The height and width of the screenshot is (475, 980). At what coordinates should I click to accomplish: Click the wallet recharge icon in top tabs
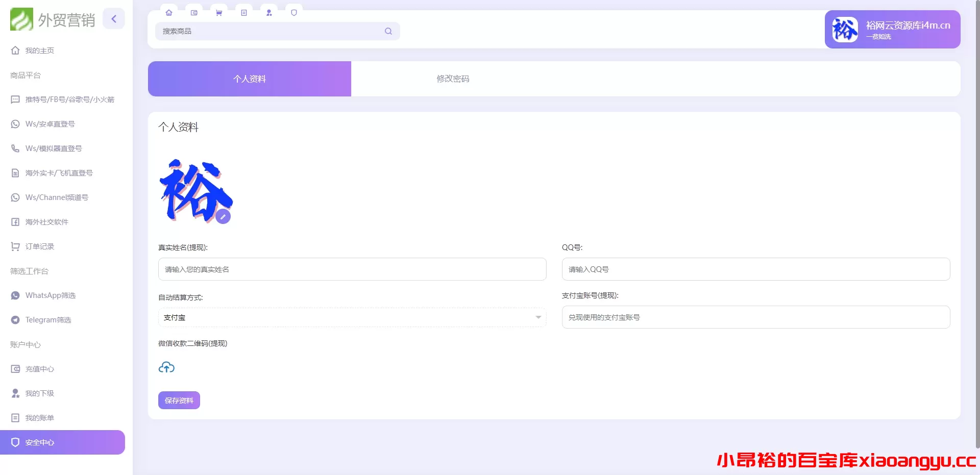point(194,13)
